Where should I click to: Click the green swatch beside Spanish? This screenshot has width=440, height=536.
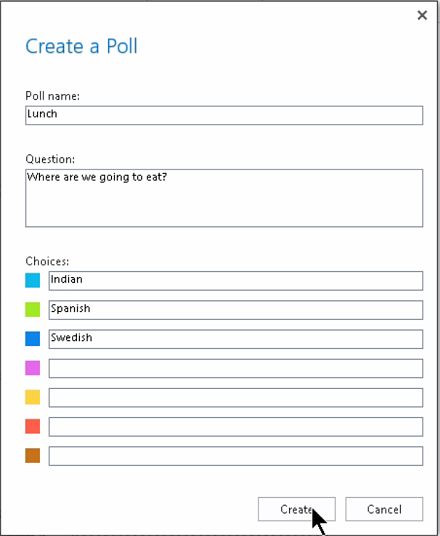(x=32, y=309)
